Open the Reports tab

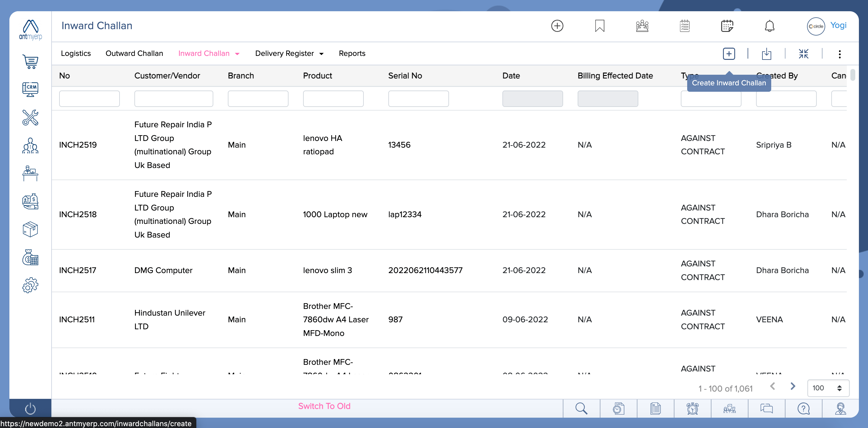(x=352, y=53)
